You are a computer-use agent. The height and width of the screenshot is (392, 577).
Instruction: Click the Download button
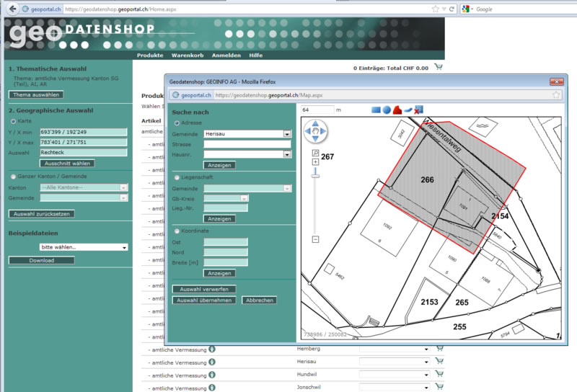(42, 260)
